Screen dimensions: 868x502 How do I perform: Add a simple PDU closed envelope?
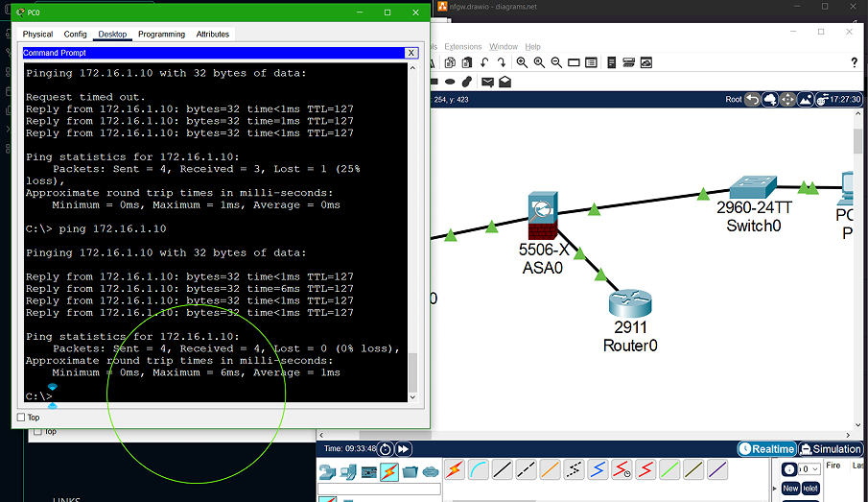[487, 82]
